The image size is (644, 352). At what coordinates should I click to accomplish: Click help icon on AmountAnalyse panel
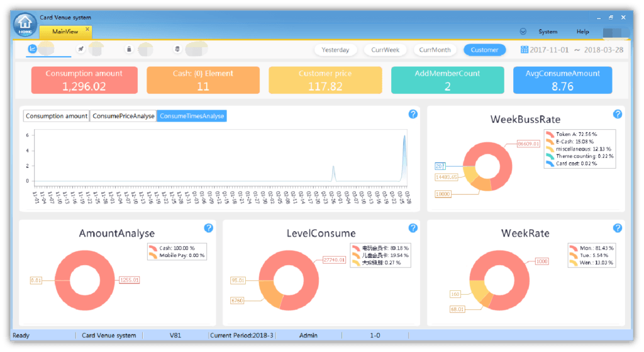[208, 228]
